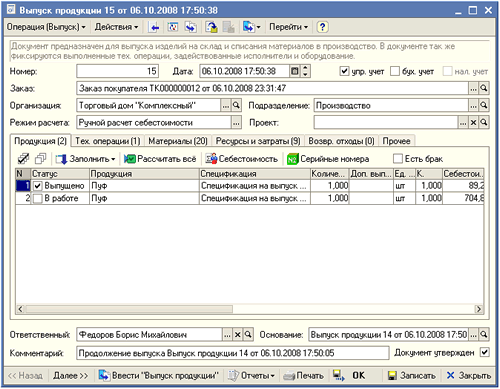Image resolution: width=500 pixels, height=389 pixels.
Task: Toggle the Документ утвержден checkbox
Action: 484,352
